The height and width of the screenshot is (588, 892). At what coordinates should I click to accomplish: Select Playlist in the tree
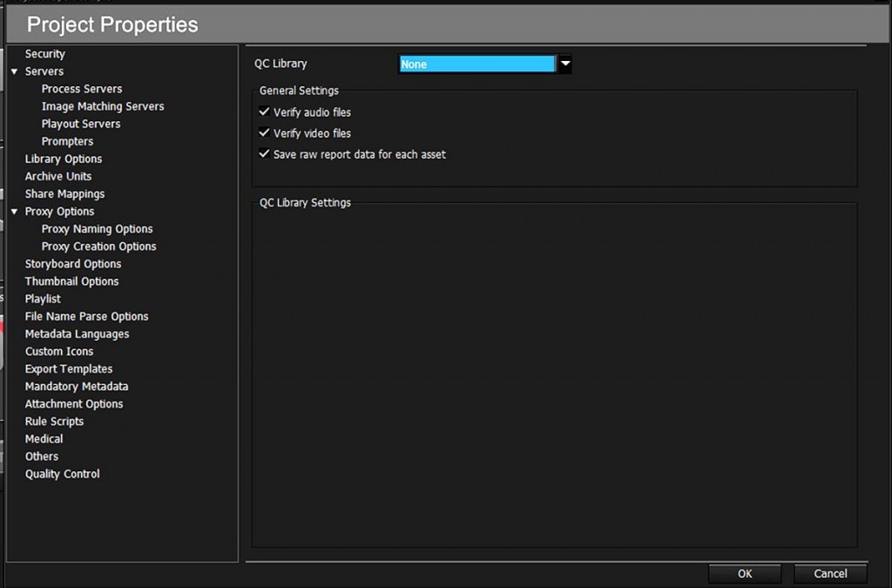[43, 299]
